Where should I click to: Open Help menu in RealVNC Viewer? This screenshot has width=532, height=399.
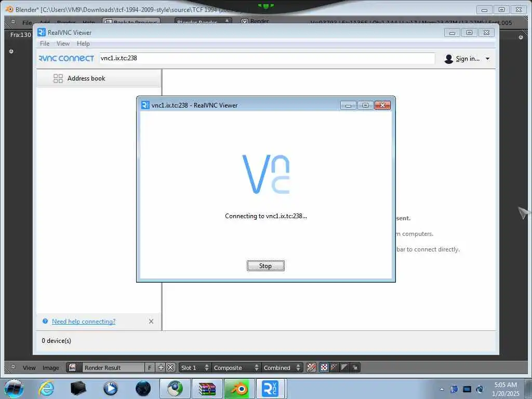tap(83, 44)
